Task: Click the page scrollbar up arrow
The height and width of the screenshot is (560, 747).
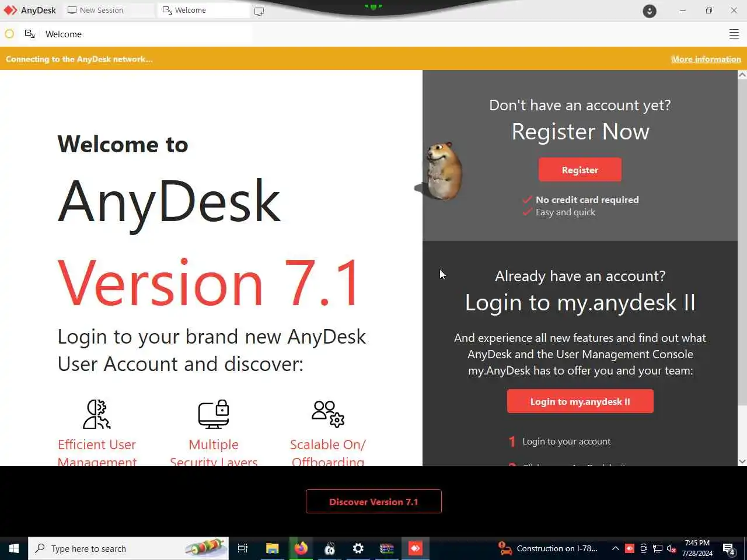Action: pos(742,75)
